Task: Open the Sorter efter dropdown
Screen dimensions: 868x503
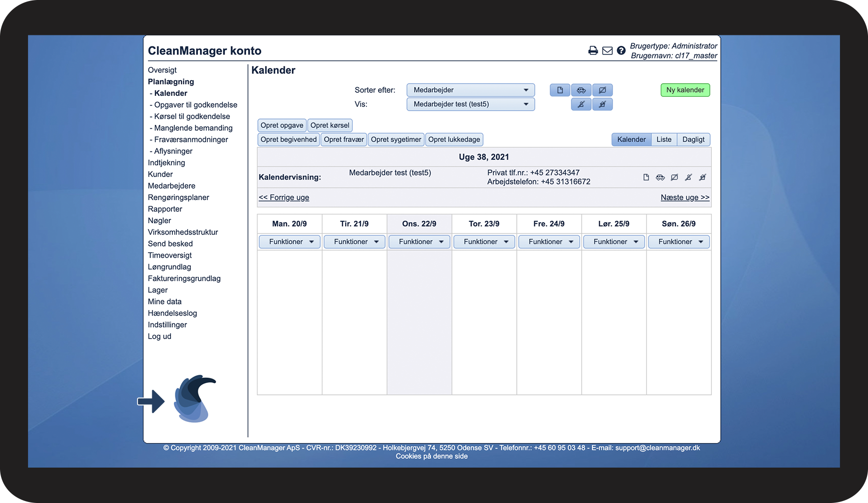Action: [470, 90]
